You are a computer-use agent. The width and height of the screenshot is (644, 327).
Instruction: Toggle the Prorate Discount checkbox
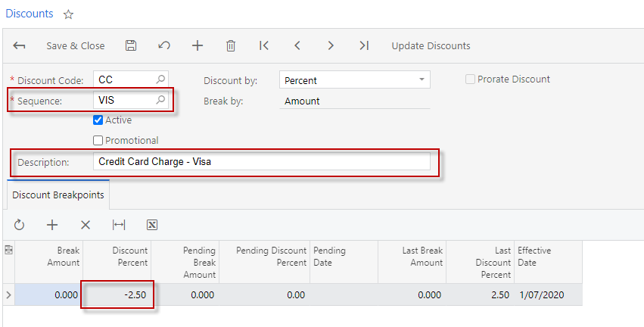point(470,79)
